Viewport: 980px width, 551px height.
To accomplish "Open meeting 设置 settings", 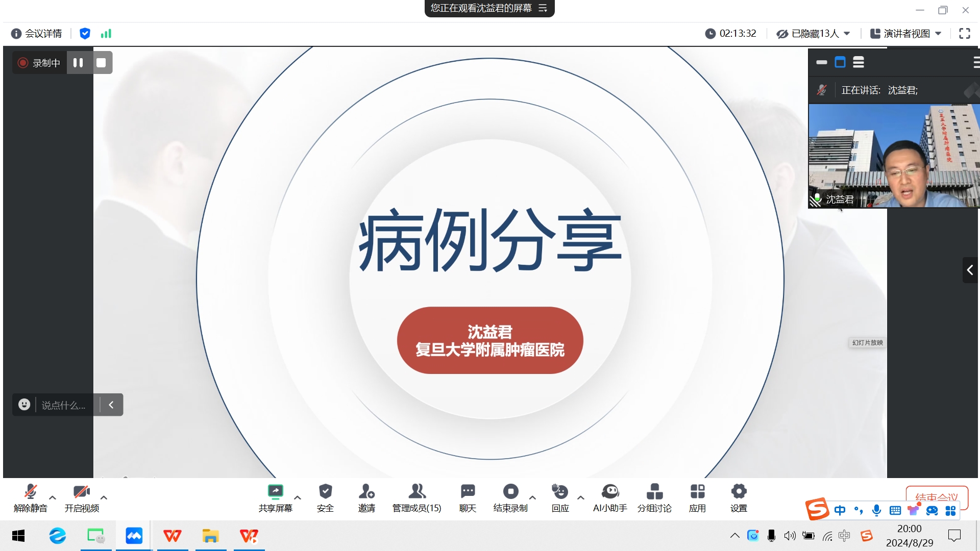I will click(x=739, y=498).
